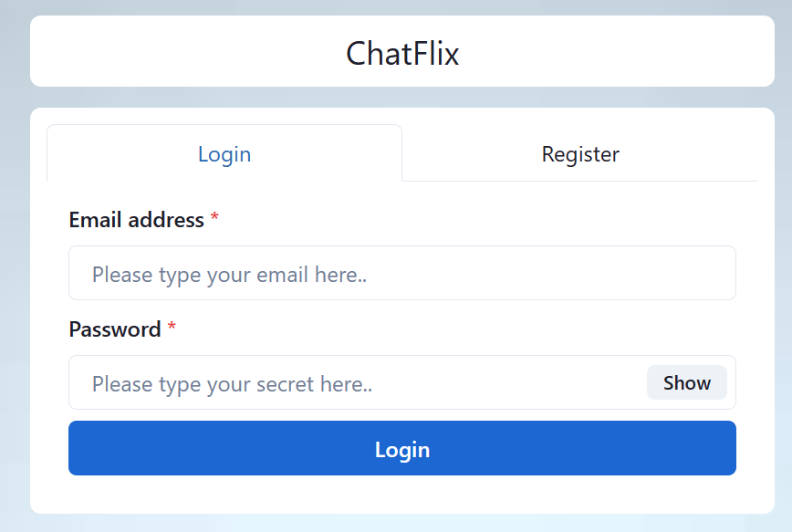
Task: Click the Email address label
Action: pos(135,220)
